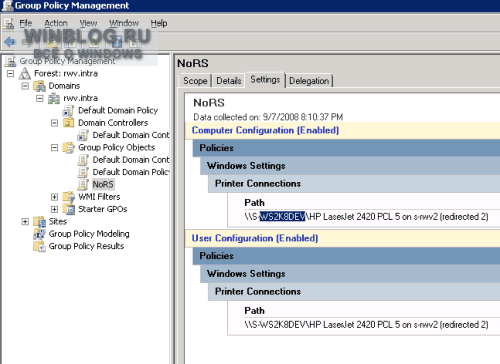The height and width of the screenshot is (364, 500).
Task: Open the File menu
Action: [26, 23]
